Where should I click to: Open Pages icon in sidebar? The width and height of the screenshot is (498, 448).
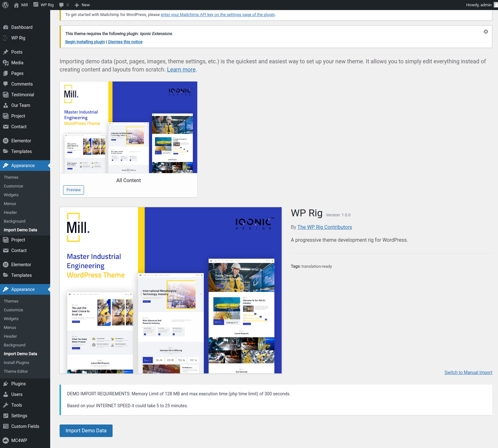point(6,73)
